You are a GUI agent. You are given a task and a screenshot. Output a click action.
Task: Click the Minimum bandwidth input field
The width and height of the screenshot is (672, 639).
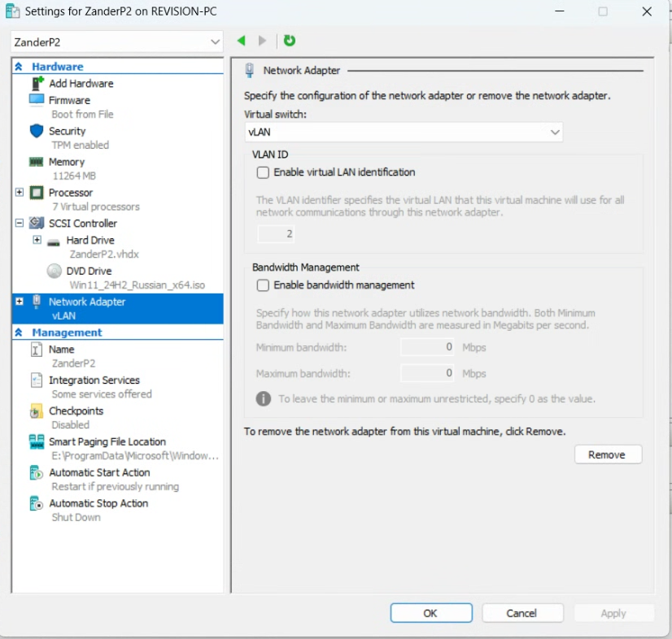[427, 347]
